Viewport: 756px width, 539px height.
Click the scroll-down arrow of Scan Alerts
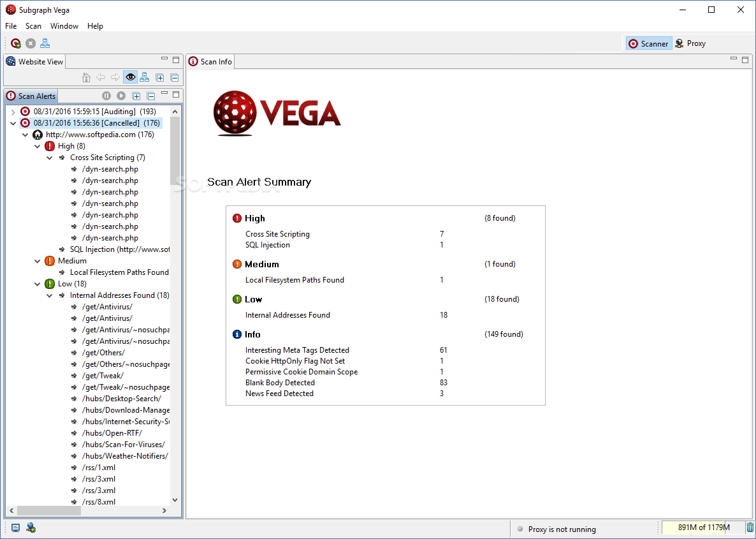pyautogui.click(x=175, y=500)
